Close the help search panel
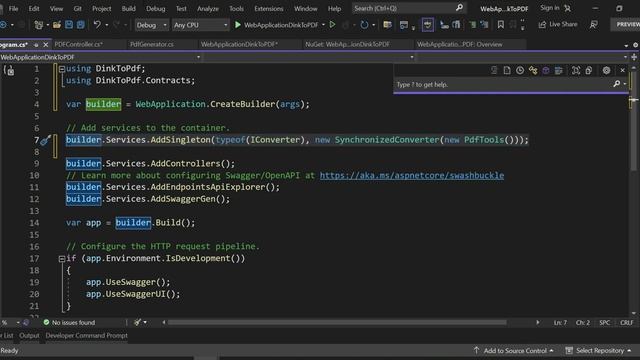Viewport: 640px width, 360px height. (622, 71)
